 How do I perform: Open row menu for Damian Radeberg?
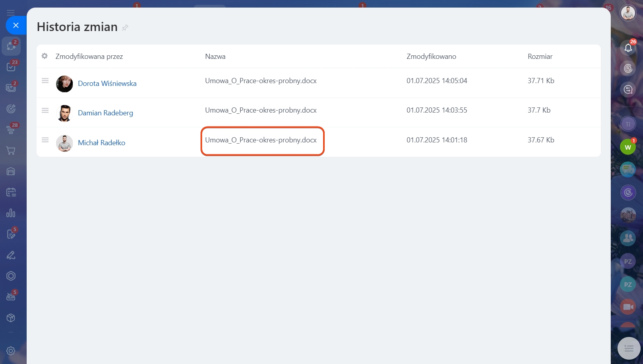tap(45, 110)
